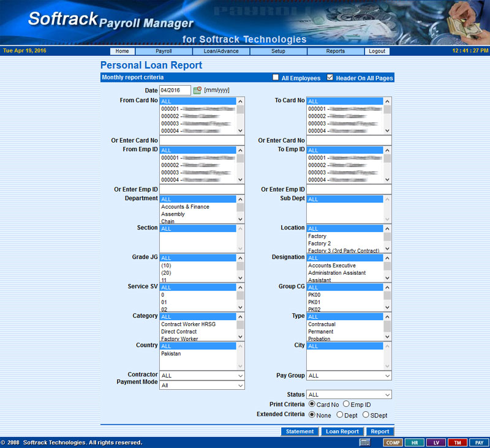
Task: Open the COMP module badge
Action: 392,442
